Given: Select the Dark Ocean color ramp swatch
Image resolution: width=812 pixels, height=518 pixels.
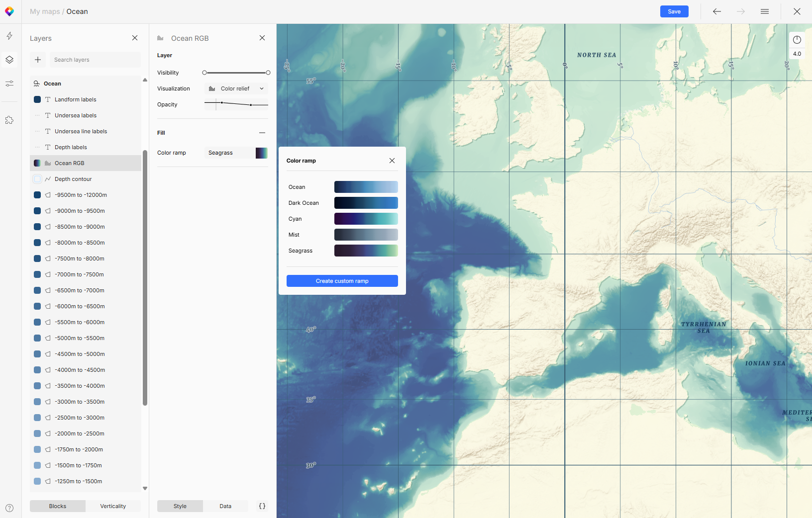Looking at the screenshot, I should click(366, 202).
